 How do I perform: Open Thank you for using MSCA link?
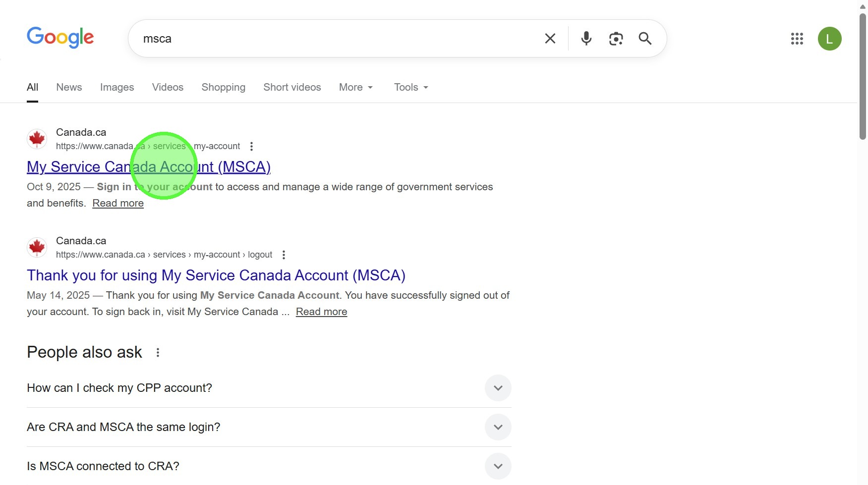tap(216, 275)
